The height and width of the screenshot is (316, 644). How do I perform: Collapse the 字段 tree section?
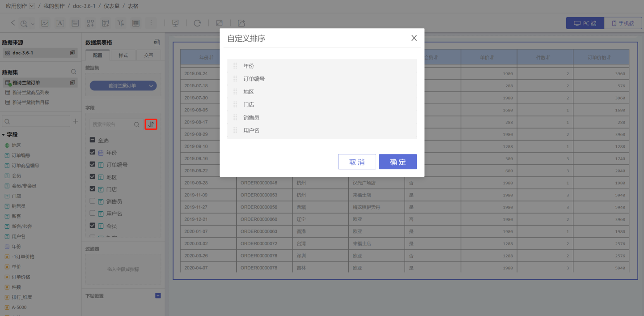pyautogui.click(x=4, y=135)
